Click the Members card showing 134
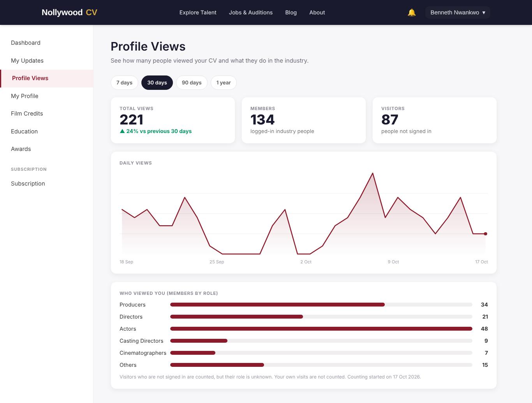 point(304,120)
